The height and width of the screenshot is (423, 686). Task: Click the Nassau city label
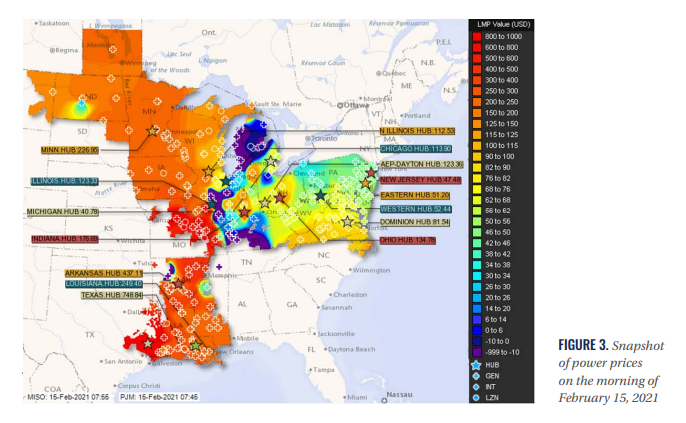point(399,395)
